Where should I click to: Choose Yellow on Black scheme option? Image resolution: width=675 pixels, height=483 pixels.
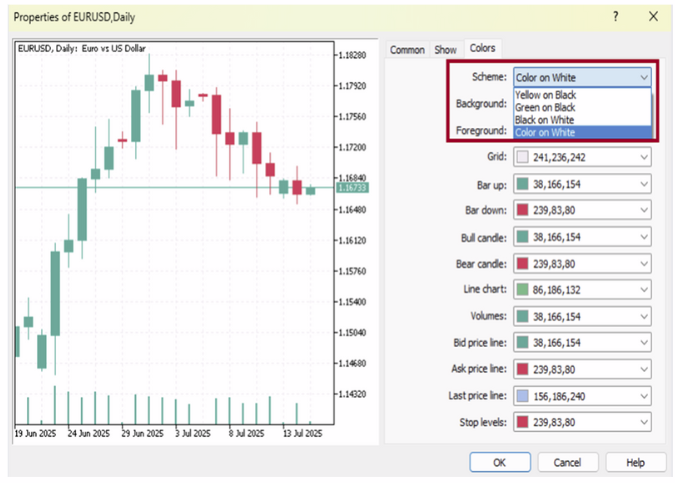[545, 94]
